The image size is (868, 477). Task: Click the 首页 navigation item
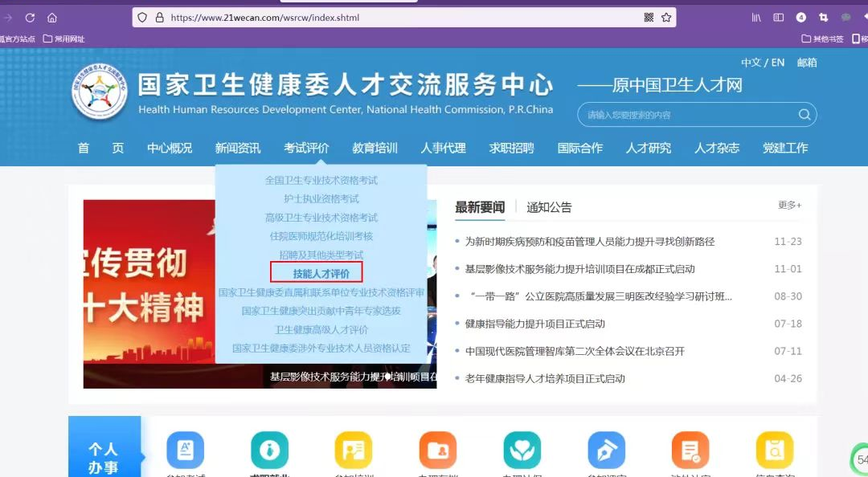tap(100, 148)
